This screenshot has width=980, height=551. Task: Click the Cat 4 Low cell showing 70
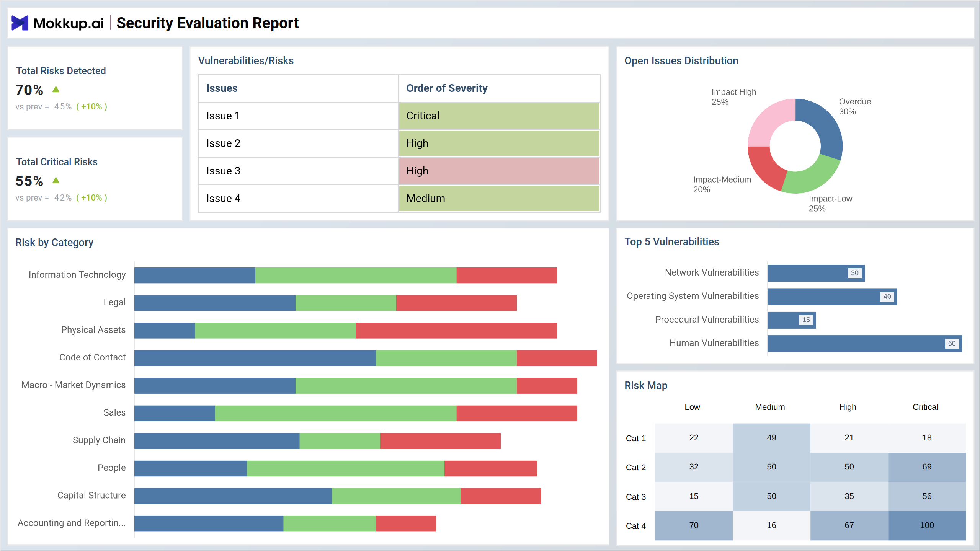click(x=694, y=526)
